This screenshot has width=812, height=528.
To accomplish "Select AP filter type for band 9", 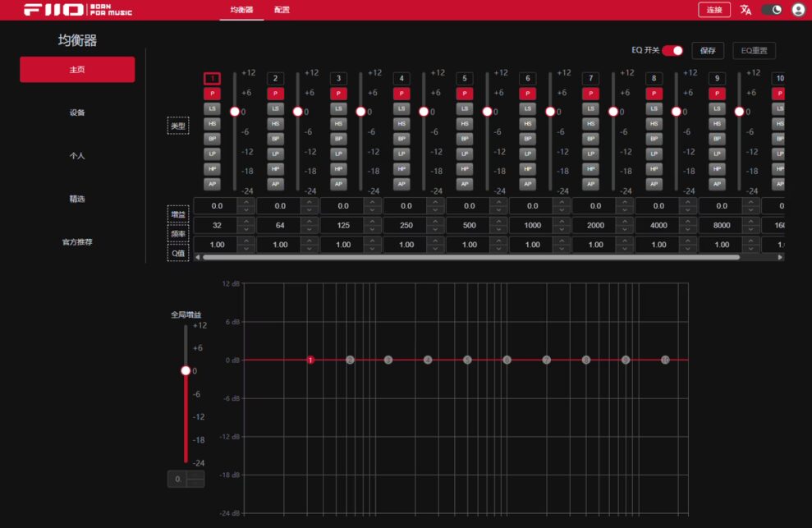I will [x=717, y=184].
